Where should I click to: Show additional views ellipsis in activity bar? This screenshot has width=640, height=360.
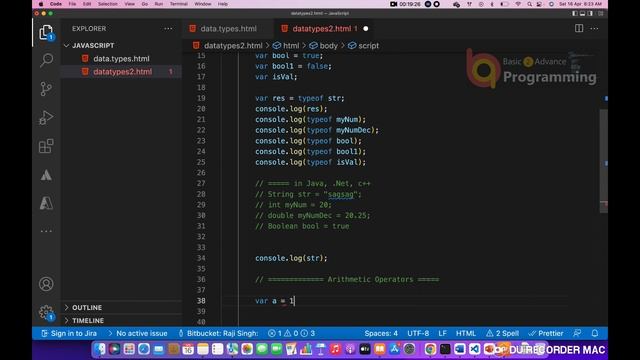point(46,231)
